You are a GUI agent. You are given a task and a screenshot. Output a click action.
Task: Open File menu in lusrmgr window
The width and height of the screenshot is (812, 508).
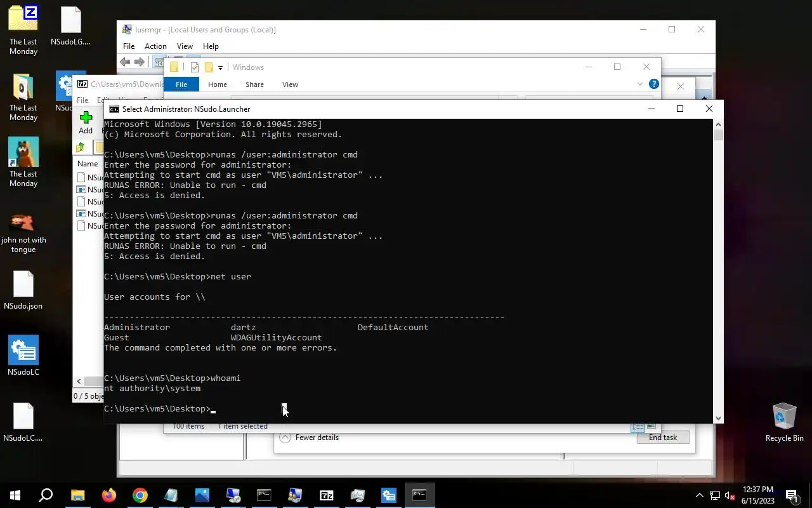coord(129,46)
